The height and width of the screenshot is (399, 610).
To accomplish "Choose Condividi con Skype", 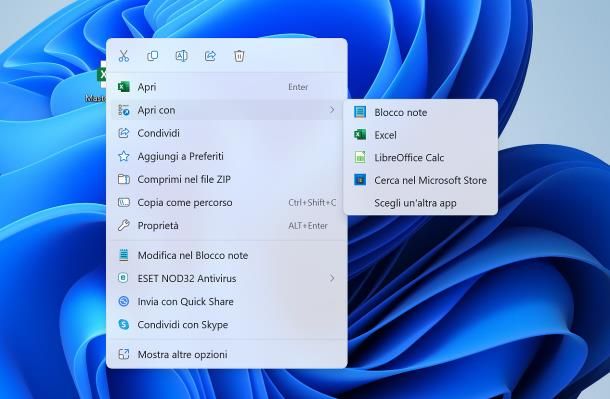I will 226,324.
